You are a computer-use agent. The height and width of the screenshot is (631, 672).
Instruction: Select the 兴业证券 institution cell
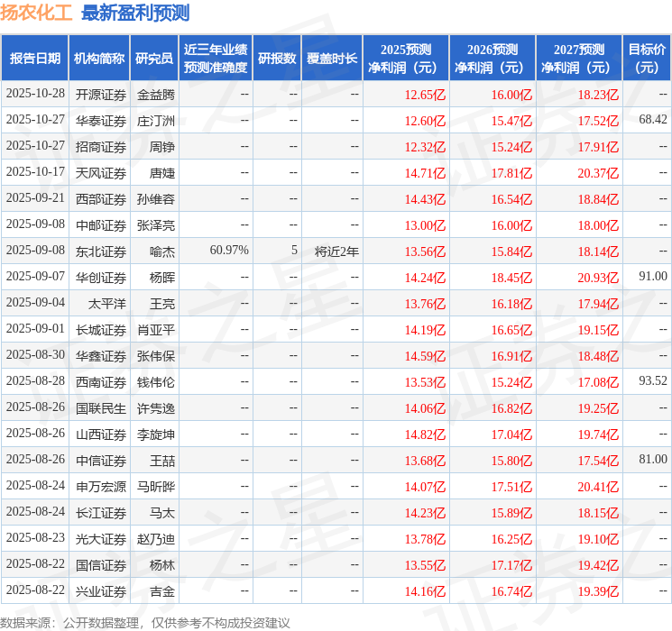click(x=101, y=591)
